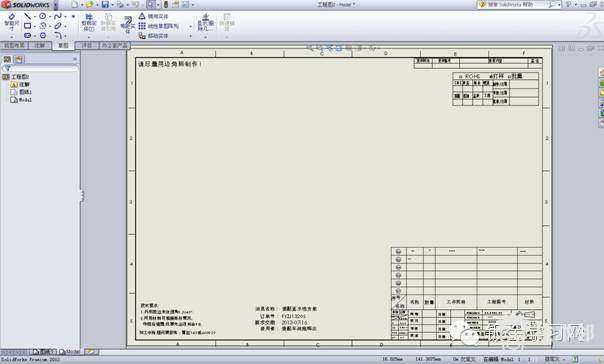Click the SolidWorks Premium 2012 status text
Viewport: 604px width, 364px height.
[30, 359]
